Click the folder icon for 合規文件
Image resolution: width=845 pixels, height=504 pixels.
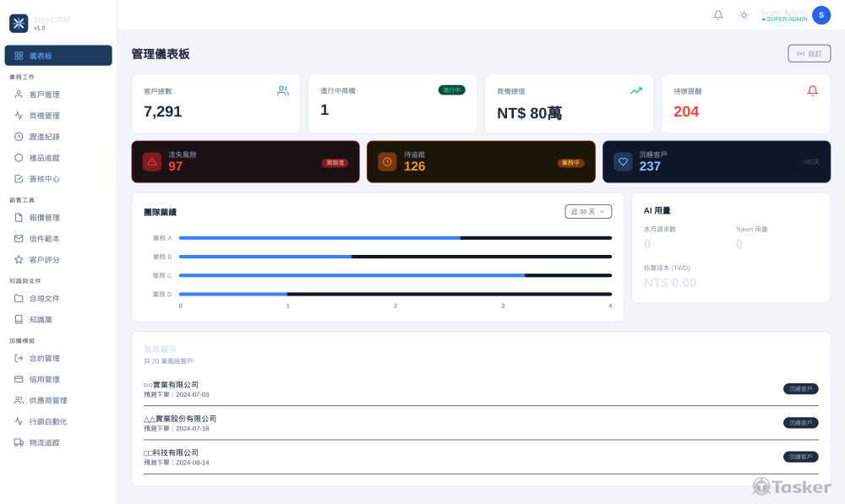pos(19,298)
